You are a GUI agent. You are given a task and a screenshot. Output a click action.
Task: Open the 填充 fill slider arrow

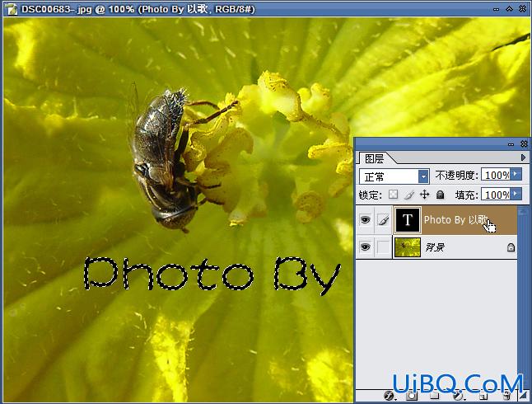tap(516, 194)
